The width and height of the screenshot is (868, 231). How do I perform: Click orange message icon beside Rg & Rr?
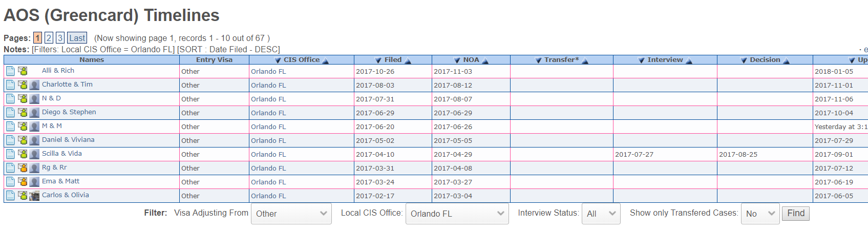[23, 167]
